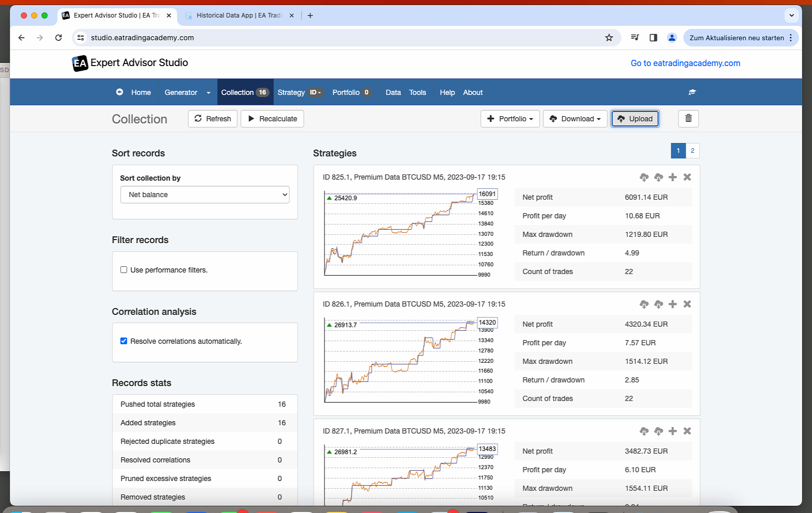Open the About navigation item
Image resolution: width=812 pixels, height=513 pixels.
point(473,92)
